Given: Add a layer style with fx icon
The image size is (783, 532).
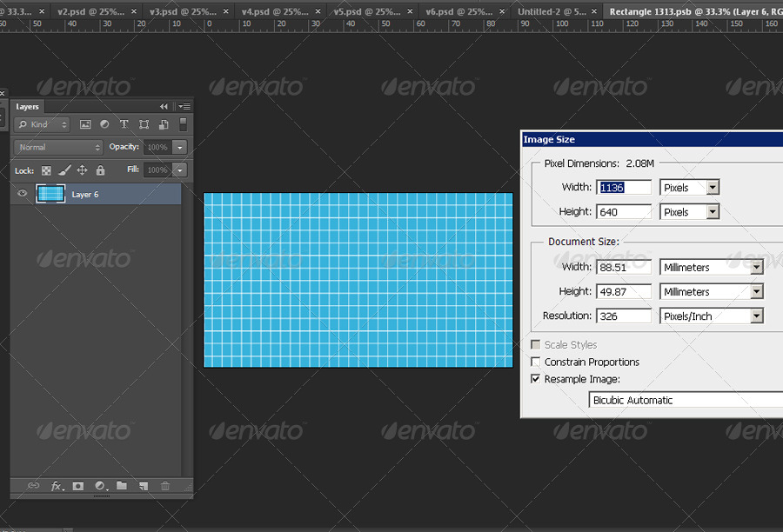Looking at the screenshot, I should (x=57, y=486).
